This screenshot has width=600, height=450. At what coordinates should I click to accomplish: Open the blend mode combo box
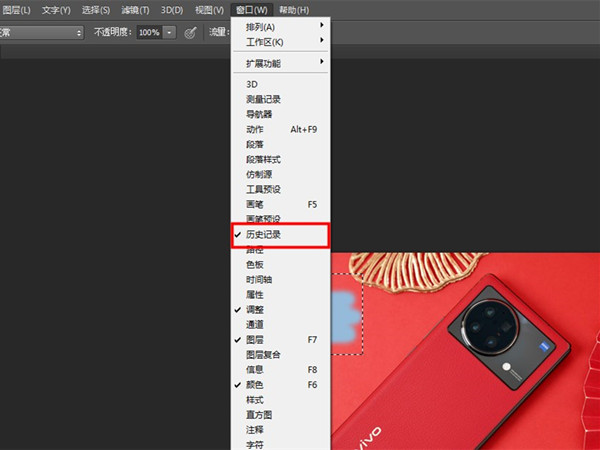tap(41, 32)
